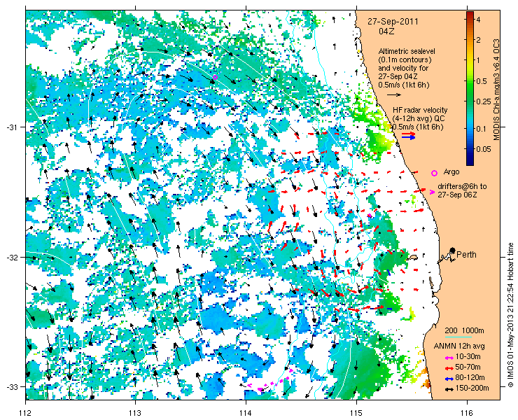This screenshot has height=420, width=518.
Task: Click the '200 1000m' isobath label
Action: [464, 331]
